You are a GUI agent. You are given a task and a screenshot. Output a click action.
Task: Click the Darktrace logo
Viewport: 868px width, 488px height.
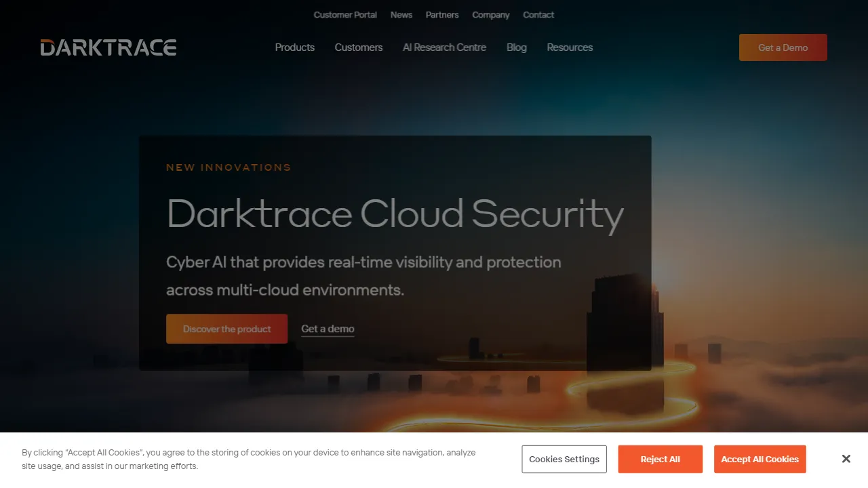tap(108, 47)
